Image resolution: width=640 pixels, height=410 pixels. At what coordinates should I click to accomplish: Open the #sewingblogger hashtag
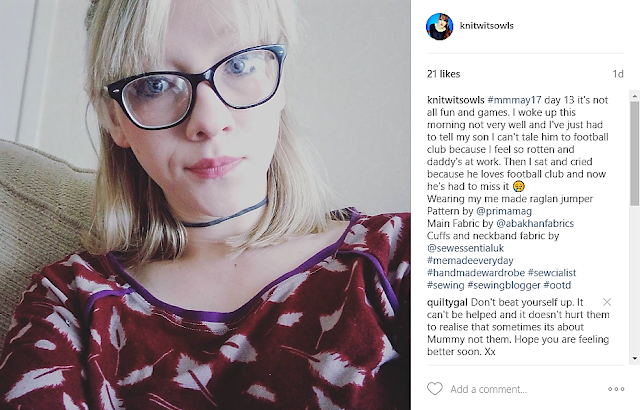504,285
